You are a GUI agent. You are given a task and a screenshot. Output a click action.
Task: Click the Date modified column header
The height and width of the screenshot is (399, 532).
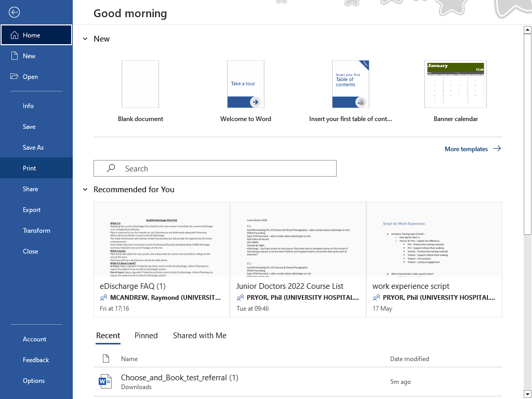(x=409, y=359)
